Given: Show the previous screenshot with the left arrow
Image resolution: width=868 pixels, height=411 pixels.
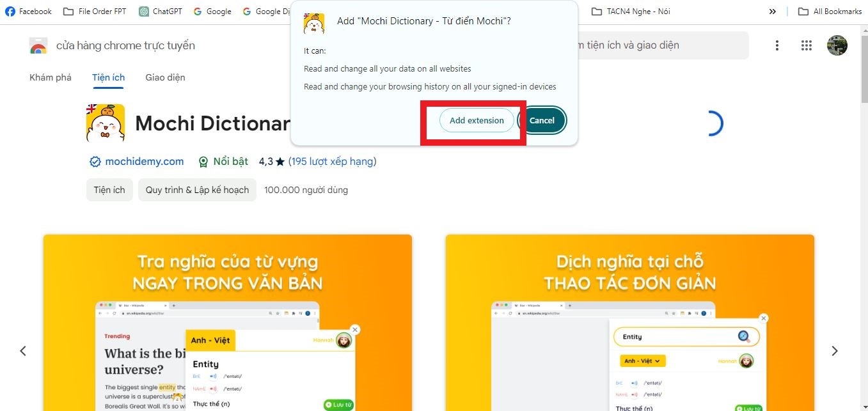Looking at the screenshot, I should click(x=23, y=350).
